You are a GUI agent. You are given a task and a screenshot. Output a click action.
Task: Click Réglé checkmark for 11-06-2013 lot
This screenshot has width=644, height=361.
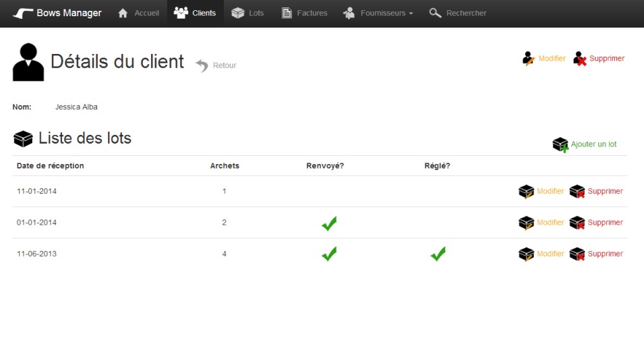pos(438,254)
